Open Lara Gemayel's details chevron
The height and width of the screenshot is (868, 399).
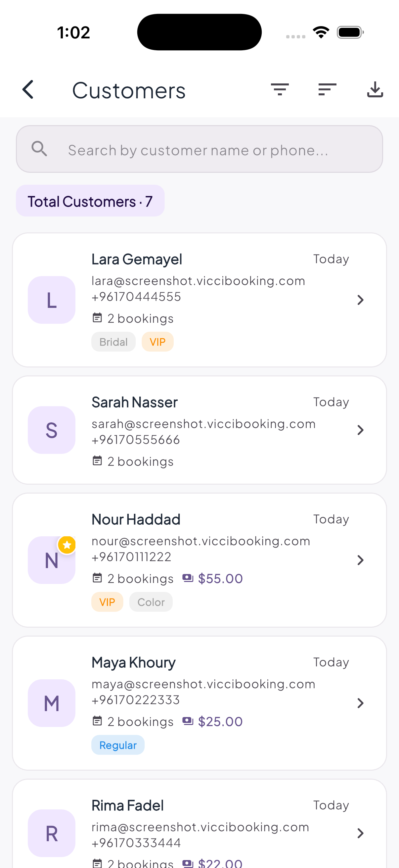coord(360,300)
